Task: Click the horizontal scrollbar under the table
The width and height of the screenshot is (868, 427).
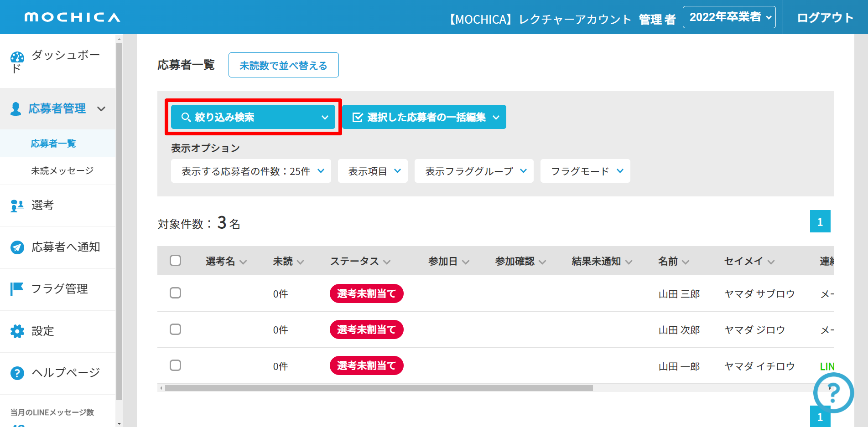Action: point(379,388)
